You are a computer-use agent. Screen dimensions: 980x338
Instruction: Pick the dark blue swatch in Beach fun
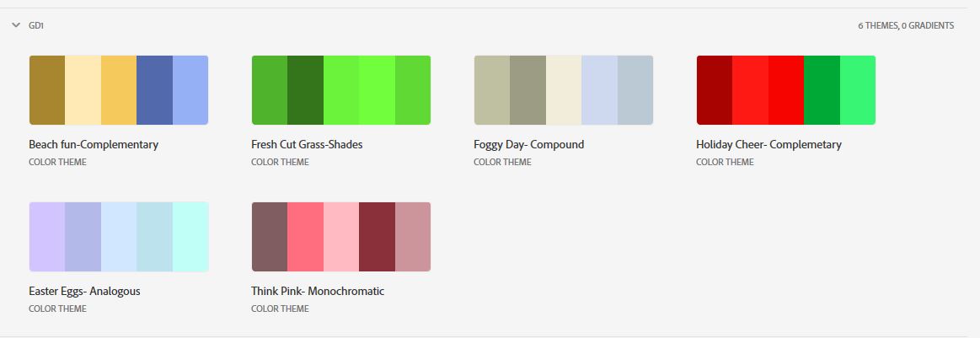(x=154, y=90)
